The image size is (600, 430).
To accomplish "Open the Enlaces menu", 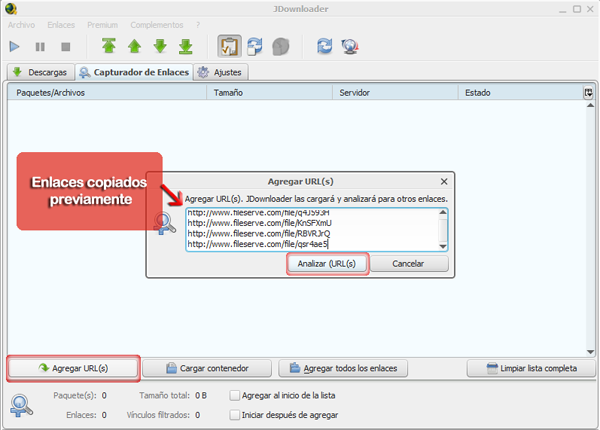I will [61, 25].
